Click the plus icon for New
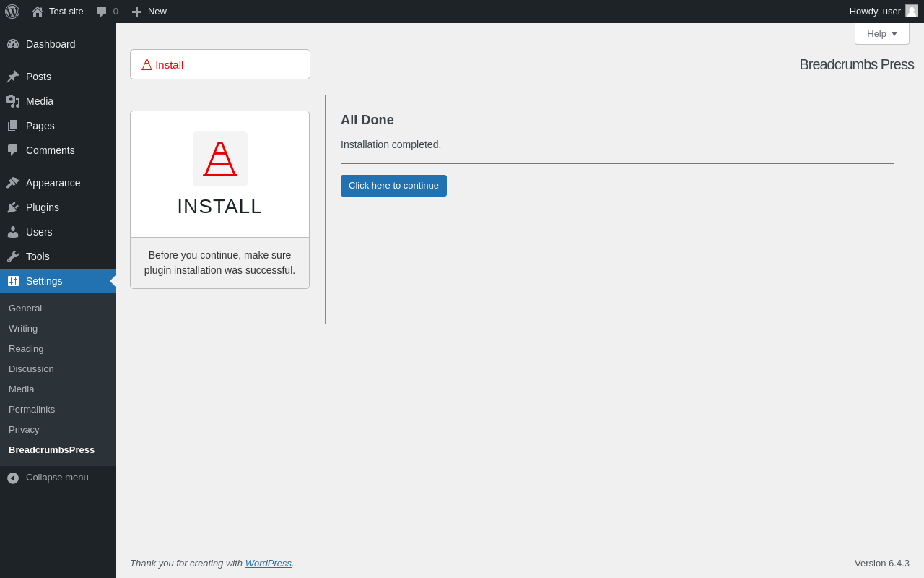The image size is (924, 578). coord(136,12)
